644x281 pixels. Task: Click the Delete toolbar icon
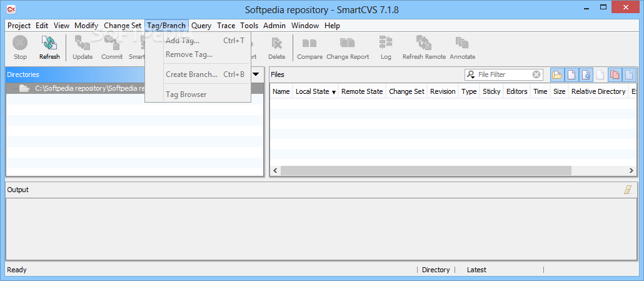[x=276, y=43]
